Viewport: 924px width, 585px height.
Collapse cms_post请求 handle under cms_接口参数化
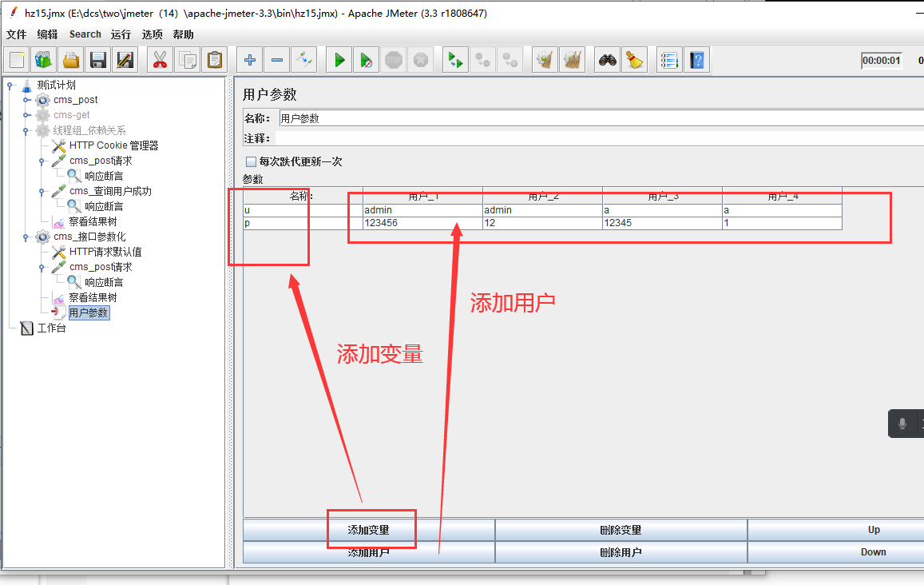pos(42,267)
